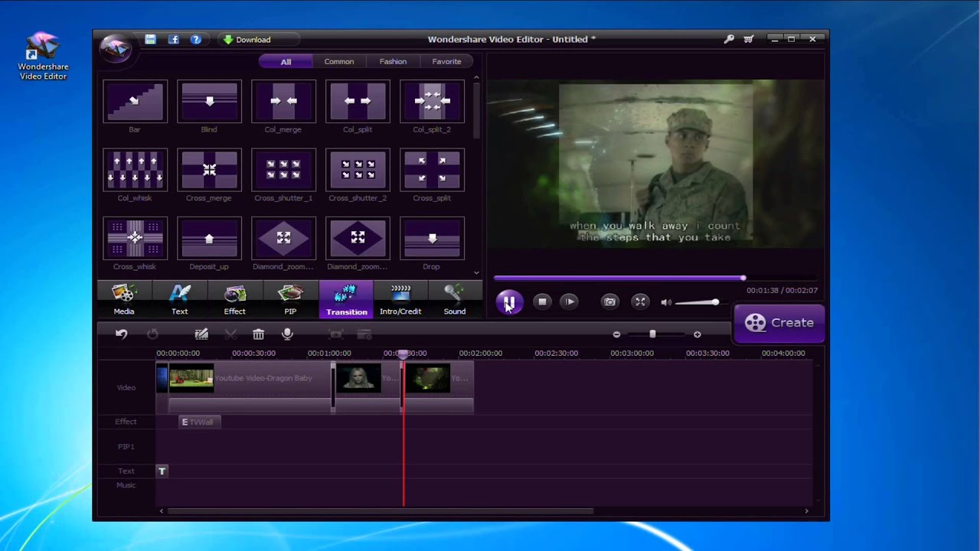Choose the Col_split transition

pyautogui.click(x=358, y=101)
